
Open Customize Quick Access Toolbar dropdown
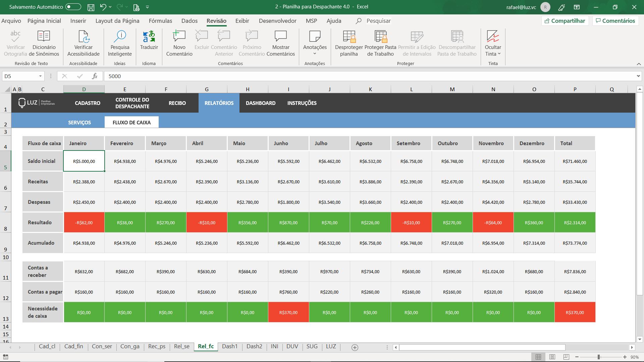tap(147, 7)
